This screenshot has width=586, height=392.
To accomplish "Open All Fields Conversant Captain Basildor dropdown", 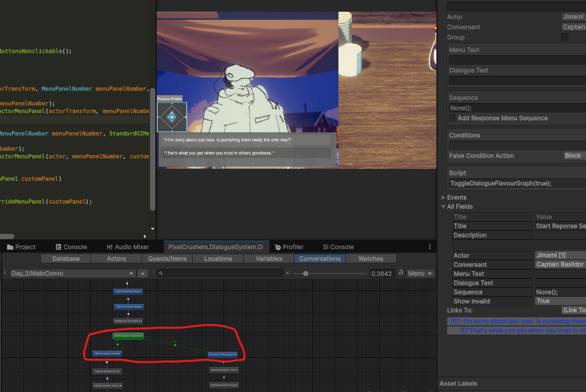I will [x=561, y=264].
